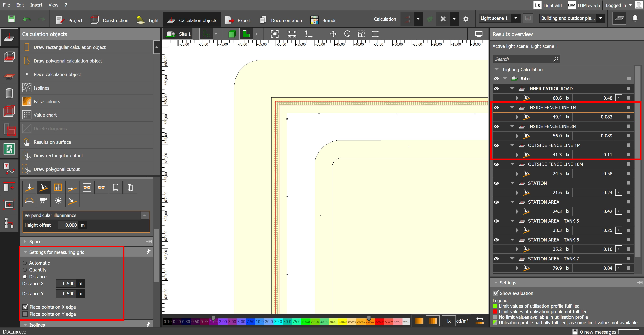Select the measure distance ruler tool
Screen dimensions: 644x335
(292, 34)
